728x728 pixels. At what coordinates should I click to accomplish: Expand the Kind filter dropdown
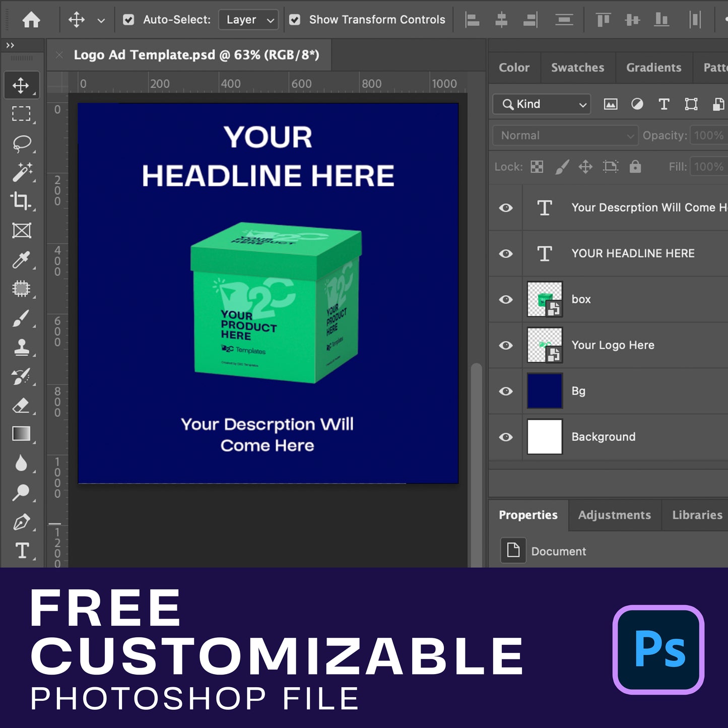[542, 104]
